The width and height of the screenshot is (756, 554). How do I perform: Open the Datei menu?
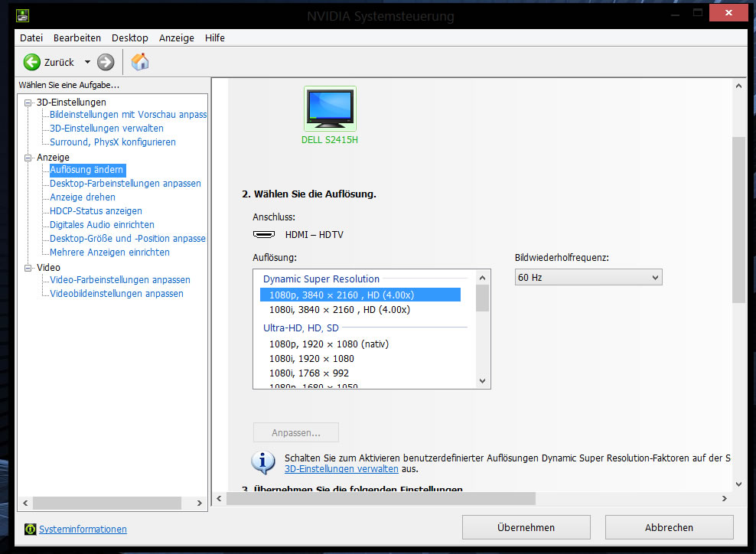[x=31, y=37]
